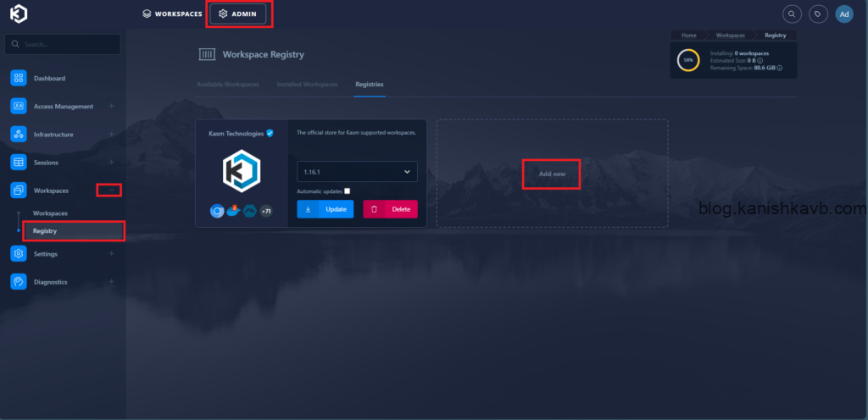Open the user avatar menu "Ad"
The width and height of the screenshot is (868, 420).
coord(843,14)
